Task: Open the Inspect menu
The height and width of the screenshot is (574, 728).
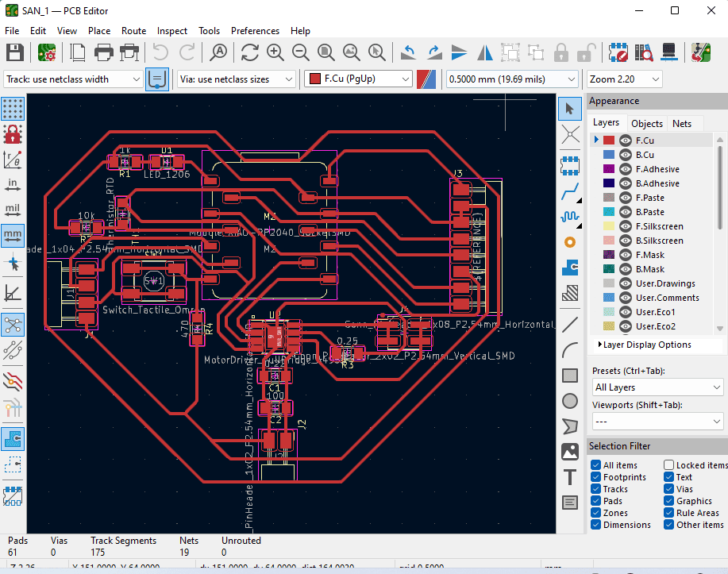Action: tap(171, 31)
